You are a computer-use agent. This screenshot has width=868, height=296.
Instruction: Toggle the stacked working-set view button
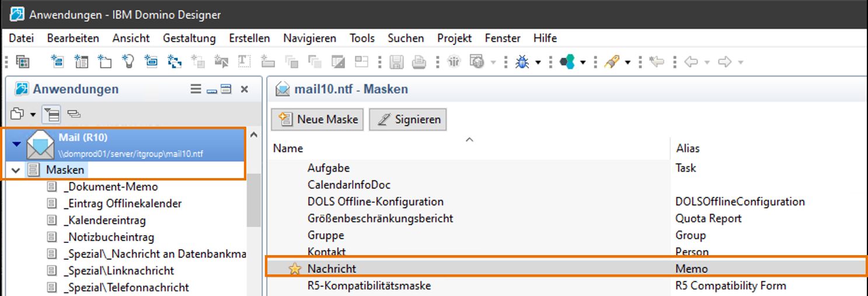(74, 114)
